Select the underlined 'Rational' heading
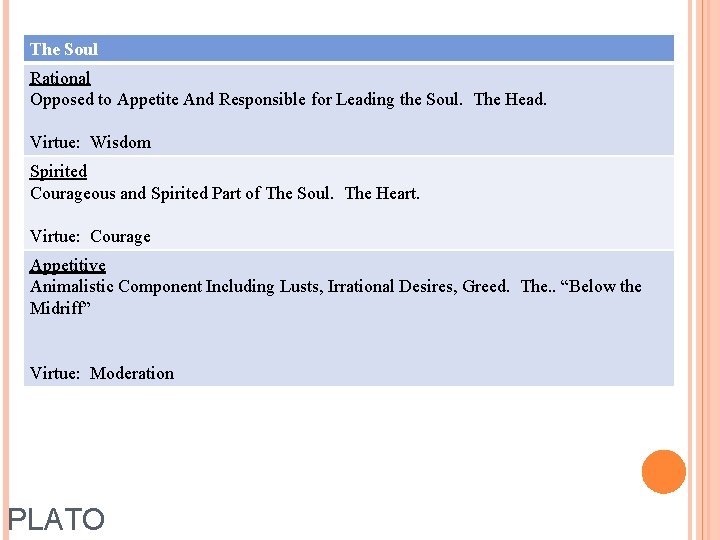 pyautogui.click(x=60, y=78)
